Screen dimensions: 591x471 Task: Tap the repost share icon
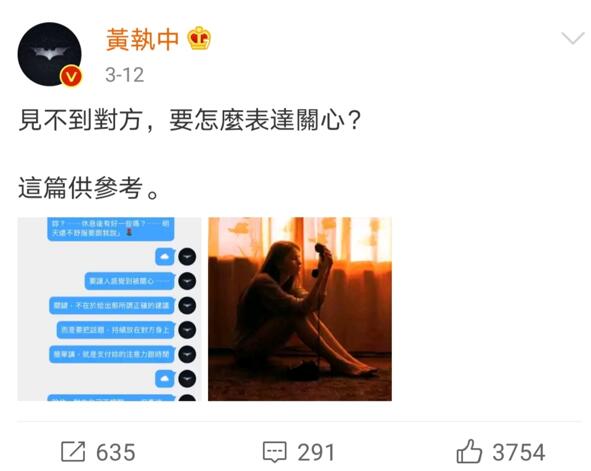pos(73,451)
